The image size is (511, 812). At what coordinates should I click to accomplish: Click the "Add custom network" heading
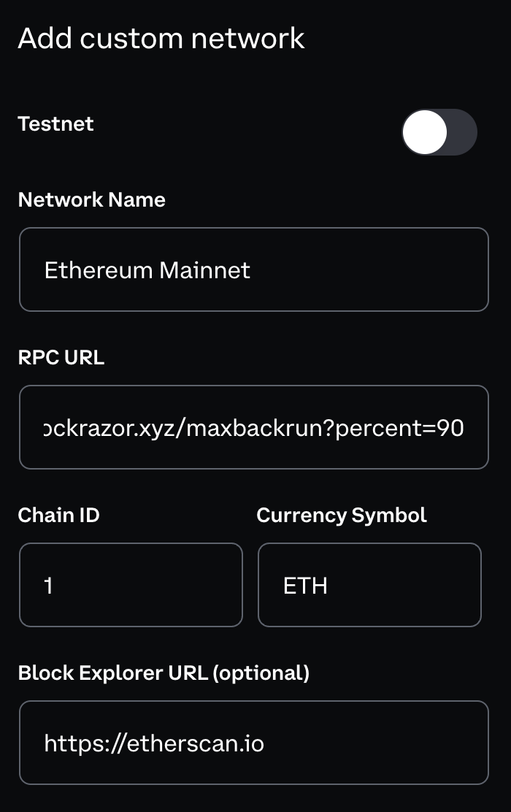tap(161, 38)
